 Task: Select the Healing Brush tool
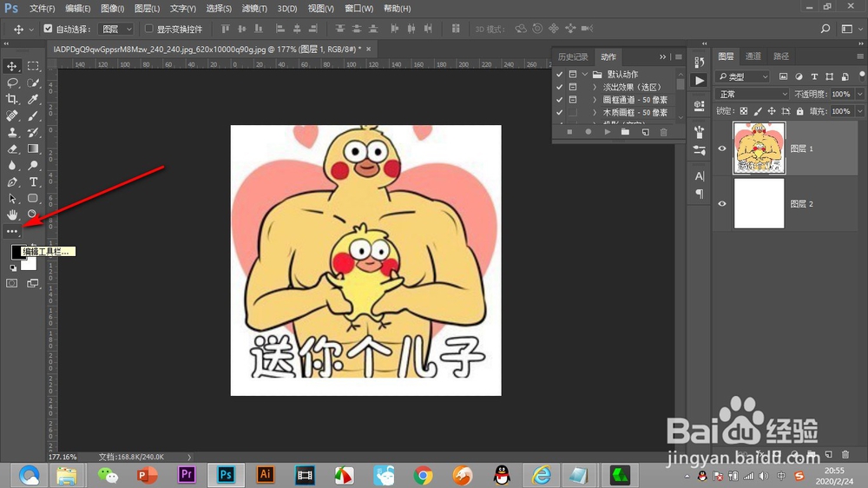point(11,115)
